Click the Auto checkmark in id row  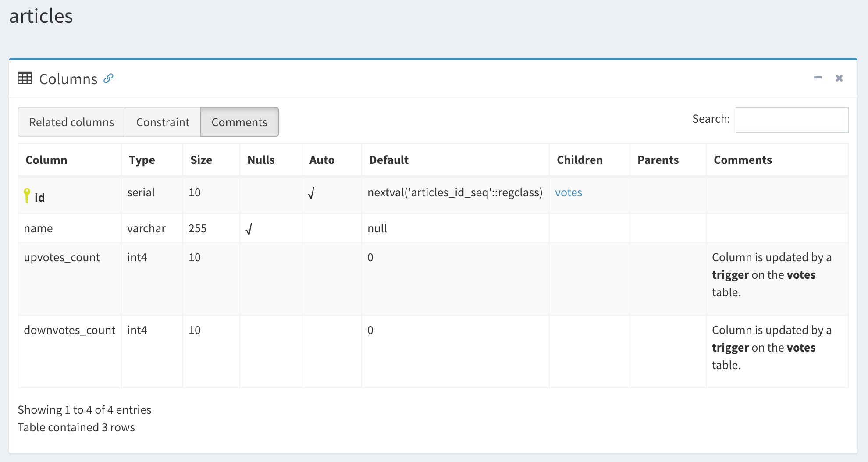point(311,193)
